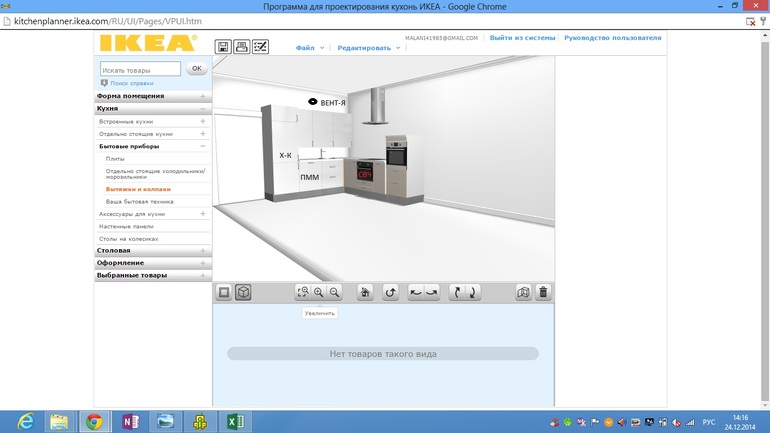Open the item checklist icon
This screenshot has width=770, height=433.
(260, 47)
